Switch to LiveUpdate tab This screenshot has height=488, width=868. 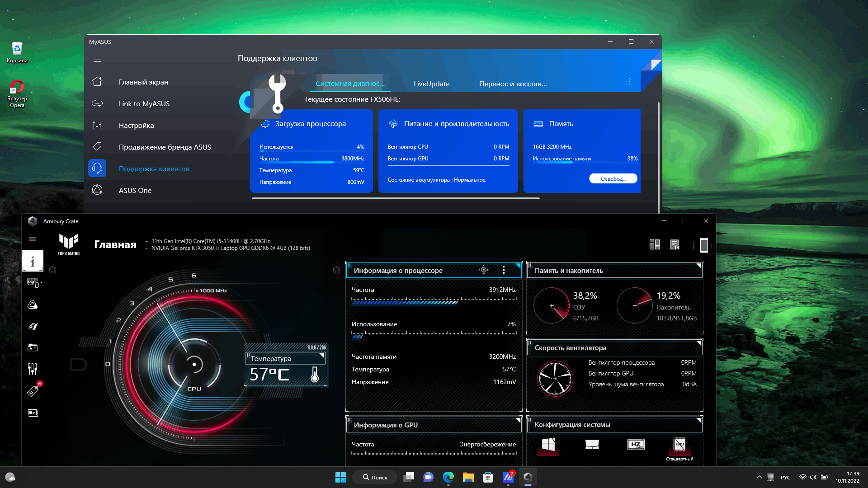[432, 84]
